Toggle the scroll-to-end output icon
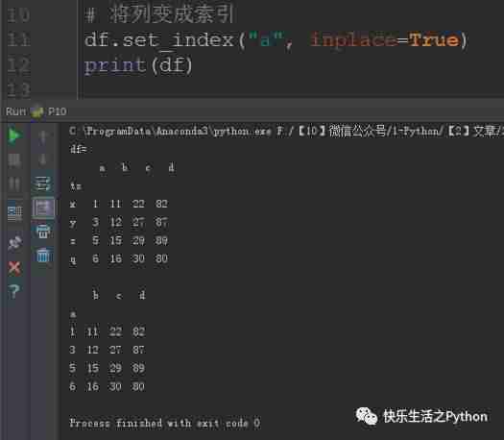This screenshot has width=504, height=440. tap(43, 208)
